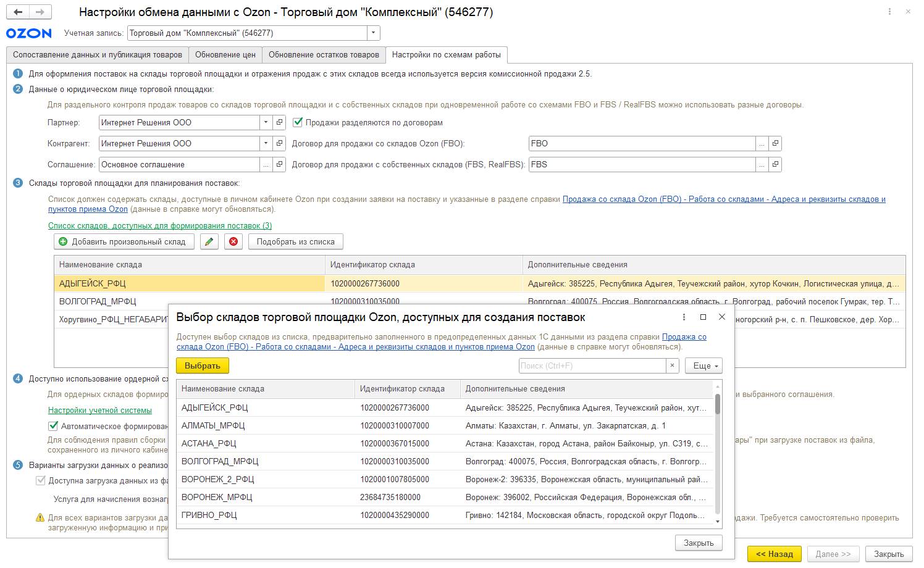Switch to 'Обновление остатков товаров' tab
This screenshot has height=568, width=924.
[324, 55]
